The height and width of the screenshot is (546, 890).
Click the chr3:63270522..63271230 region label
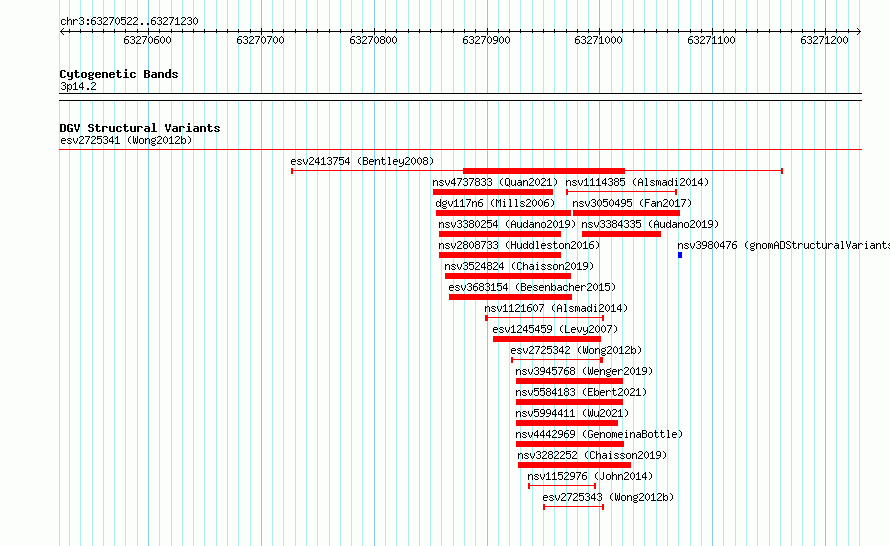tap(129, 21)
